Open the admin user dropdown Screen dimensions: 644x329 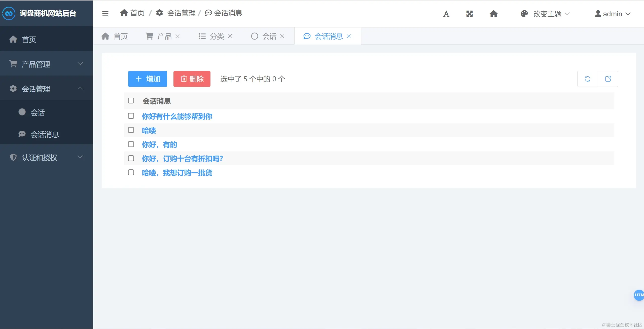[x=613, y=14]
